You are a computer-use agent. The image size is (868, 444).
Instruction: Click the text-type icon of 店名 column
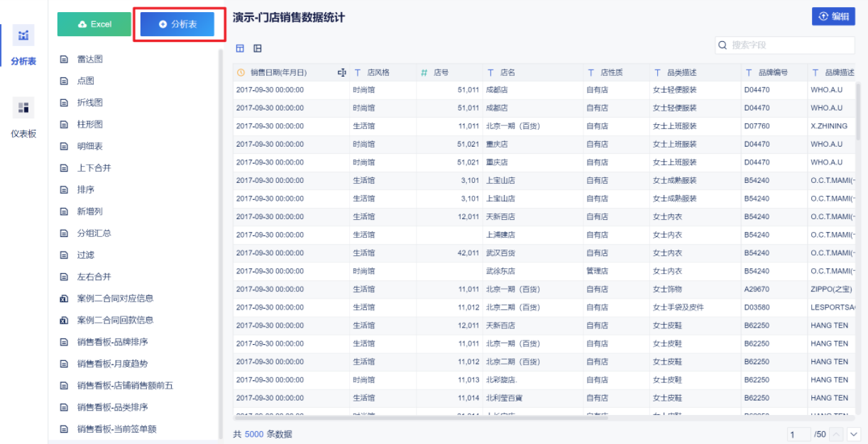[490, 72]
